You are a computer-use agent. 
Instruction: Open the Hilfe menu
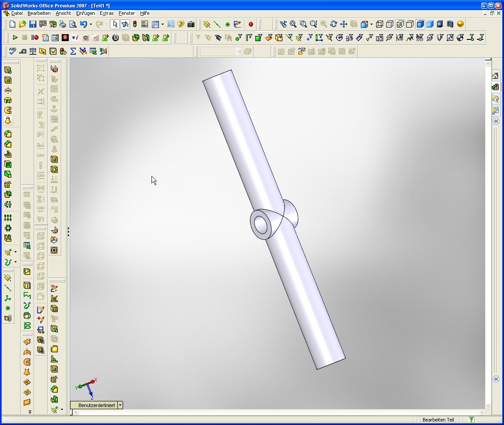coord(145,13)
